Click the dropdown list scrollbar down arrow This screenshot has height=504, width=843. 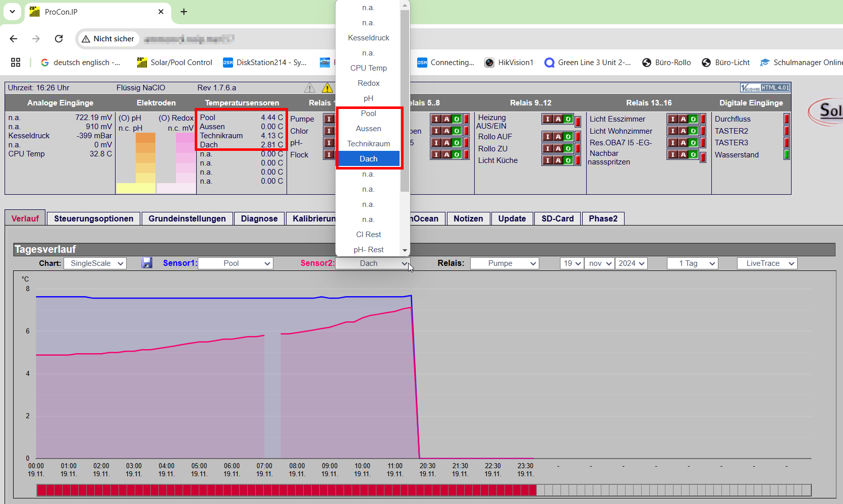405,250
